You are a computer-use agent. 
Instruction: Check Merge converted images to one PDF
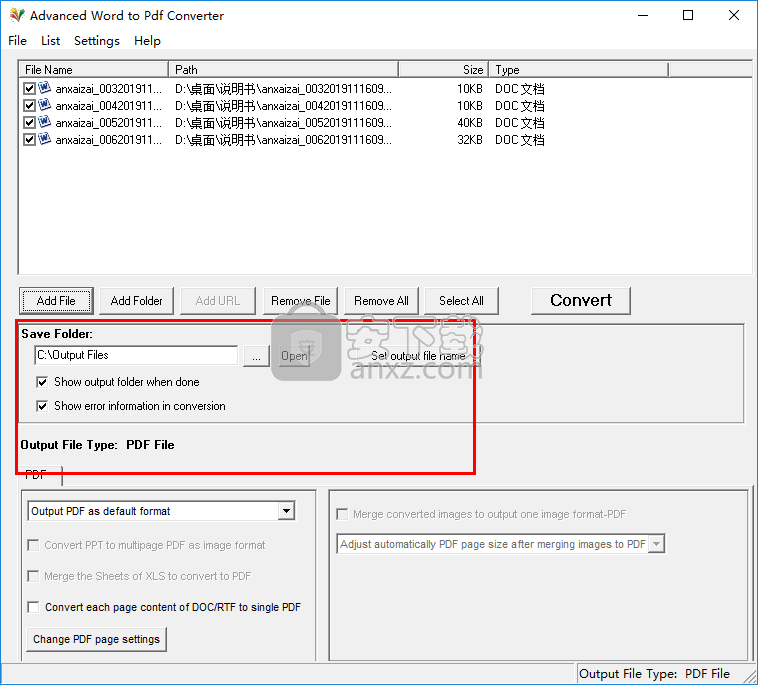click(342, 514)
